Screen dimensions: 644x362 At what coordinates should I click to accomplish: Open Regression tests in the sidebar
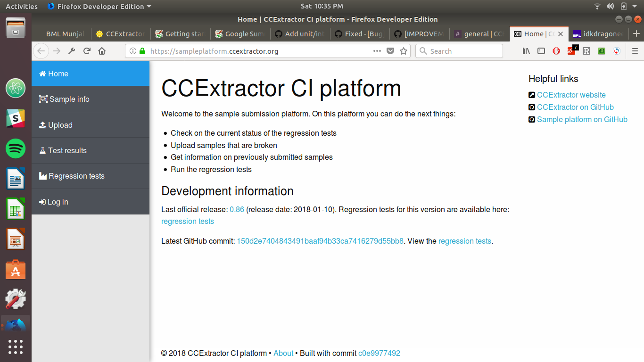tap(91, 176)
